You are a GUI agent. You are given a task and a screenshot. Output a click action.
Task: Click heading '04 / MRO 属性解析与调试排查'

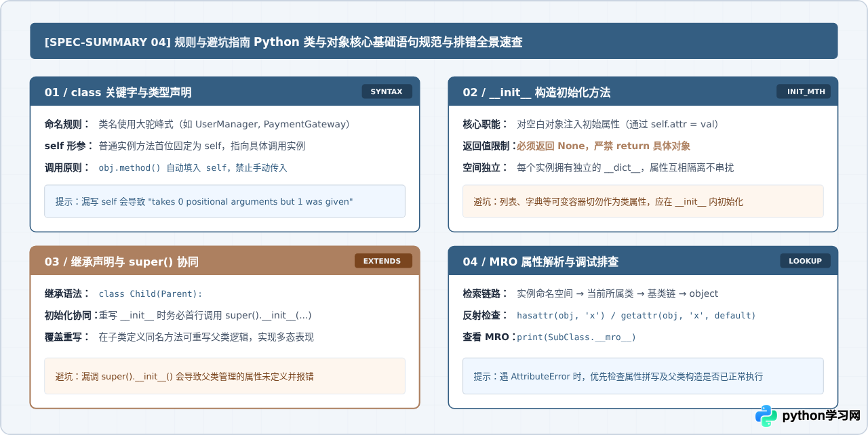tap(540, 262)
